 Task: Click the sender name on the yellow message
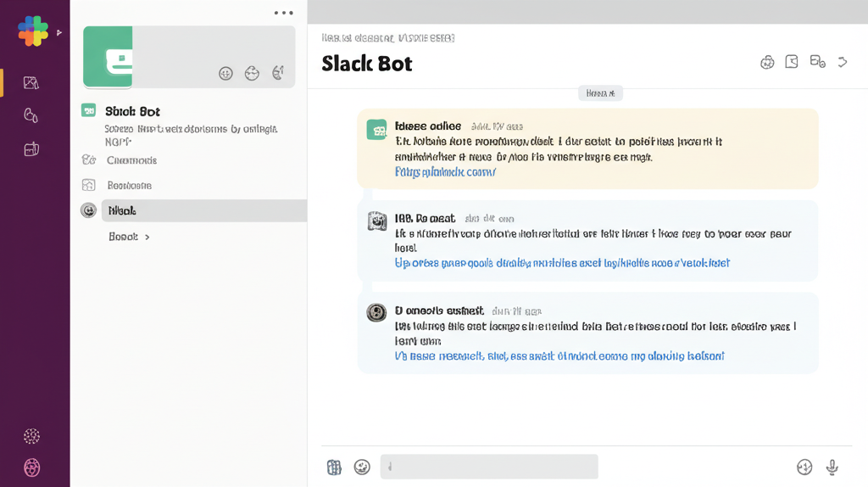click(x=428, y=126)
